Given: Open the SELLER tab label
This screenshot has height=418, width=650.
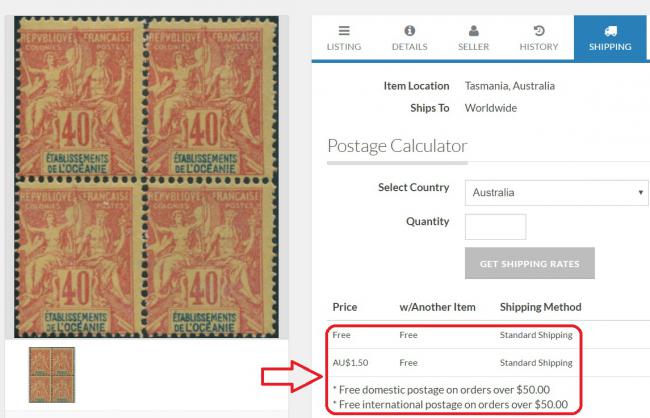Looking at the screenshot, I should pyautogui.click(x=473, y=46).
